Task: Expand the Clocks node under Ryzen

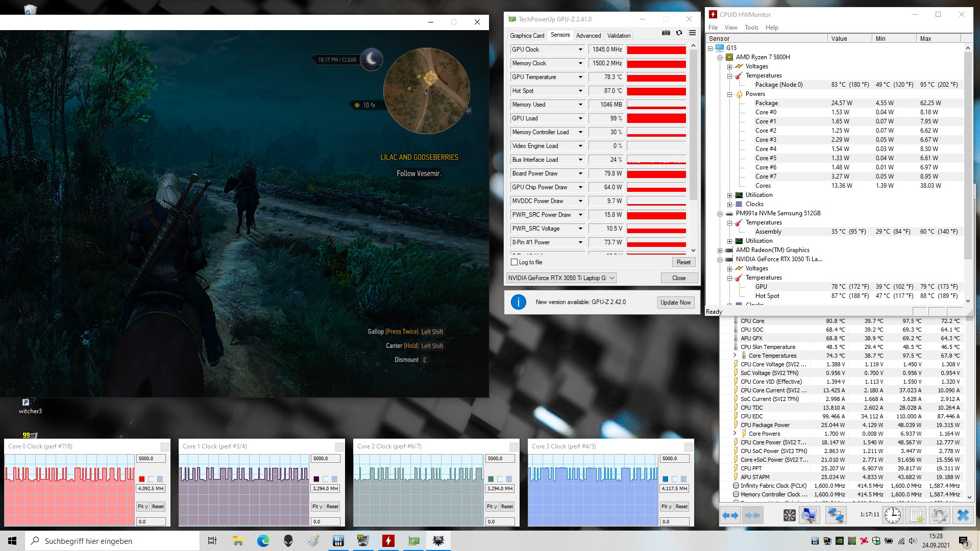Action: pos(730,204)
